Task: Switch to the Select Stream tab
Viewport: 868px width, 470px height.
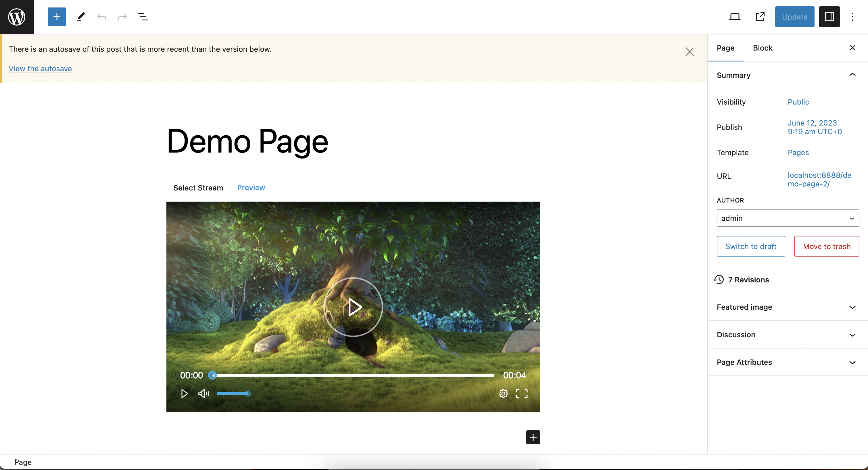Action: [198, 188]
